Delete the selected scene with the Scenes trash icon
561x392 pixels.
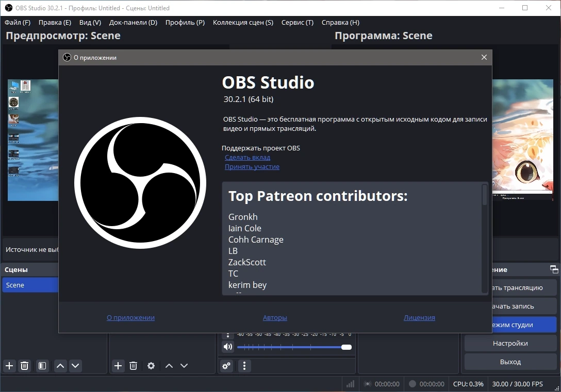click(24, 366)
